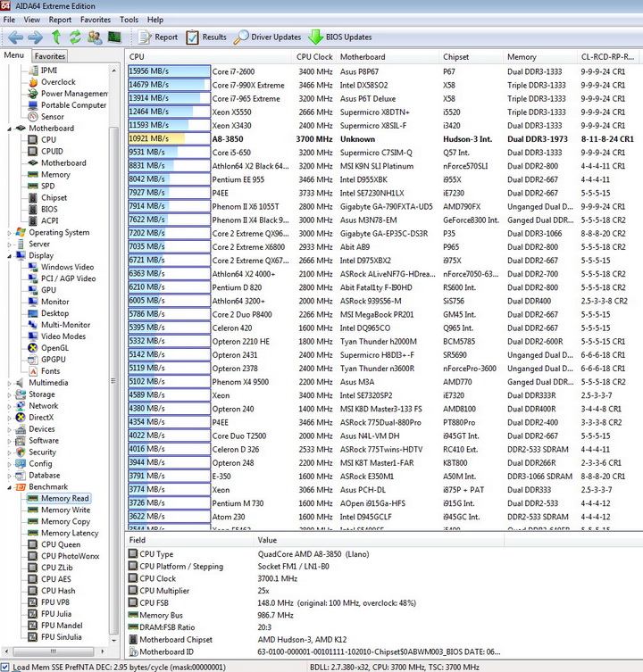Select the ACPI icon item
643x672 pixels.
pyautogui.click(x=33, y=220)
